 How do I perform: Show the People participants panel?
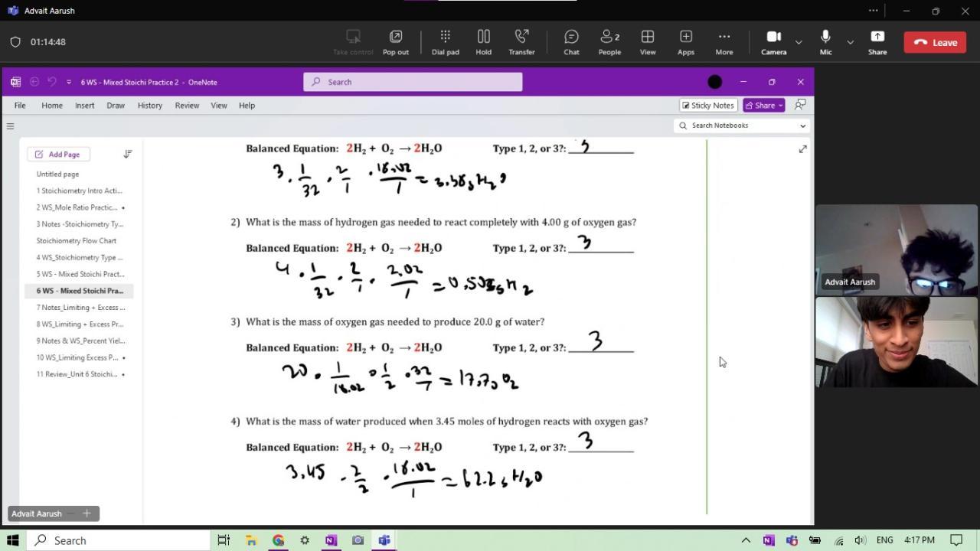pyautogui.click(x=609, y=42)
